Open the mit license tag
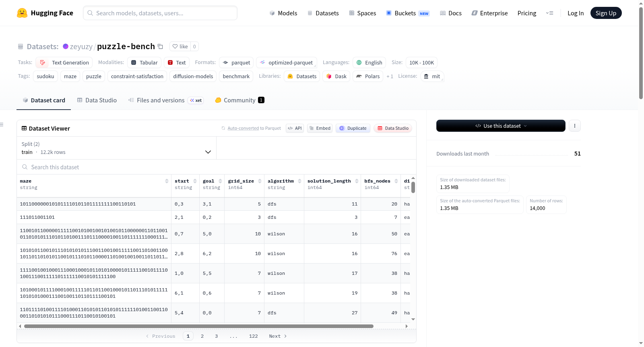The image size is (644, 347). coord(432,76)
